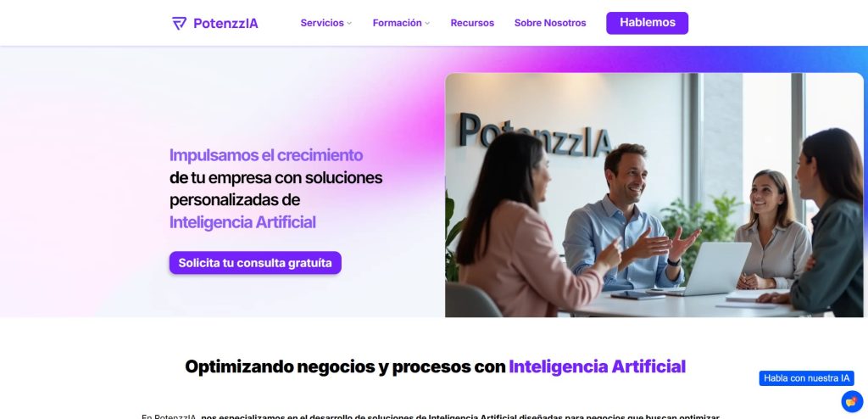This screenshot has width=868, height=419.
Task: Click the hero office meeting image
Action: pyautogui.click(x=654, y=195)
